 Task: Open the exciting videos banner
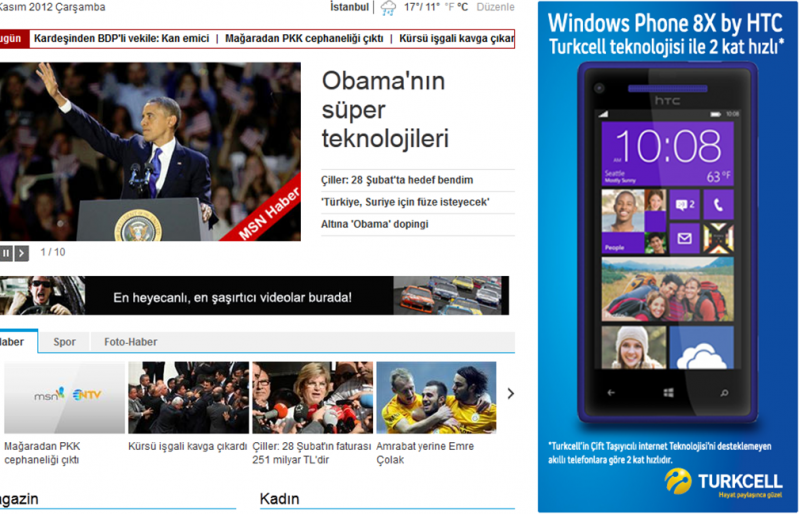(254, 296)
